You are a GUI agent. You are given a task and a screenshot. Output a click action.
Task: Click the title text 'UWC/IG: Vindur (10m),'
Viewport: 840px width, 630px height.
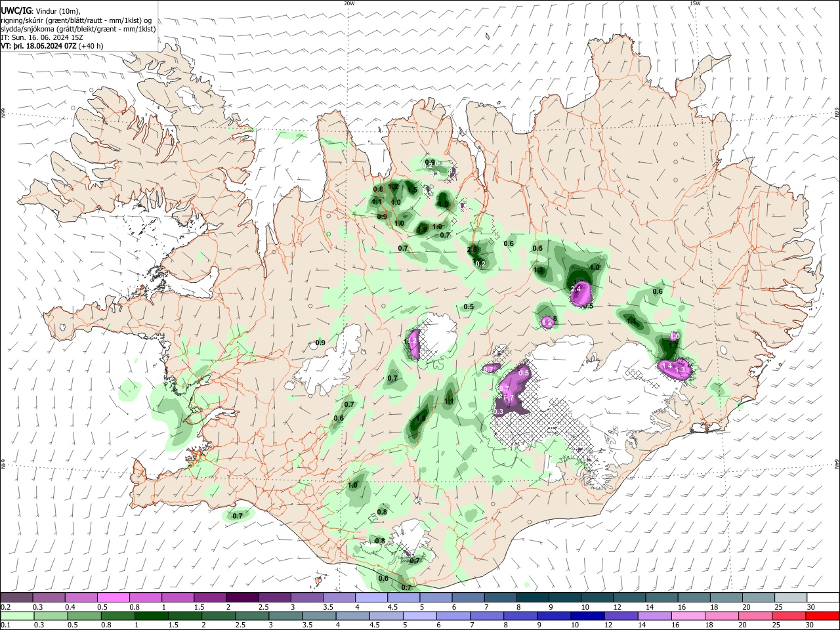pos(39,10)
